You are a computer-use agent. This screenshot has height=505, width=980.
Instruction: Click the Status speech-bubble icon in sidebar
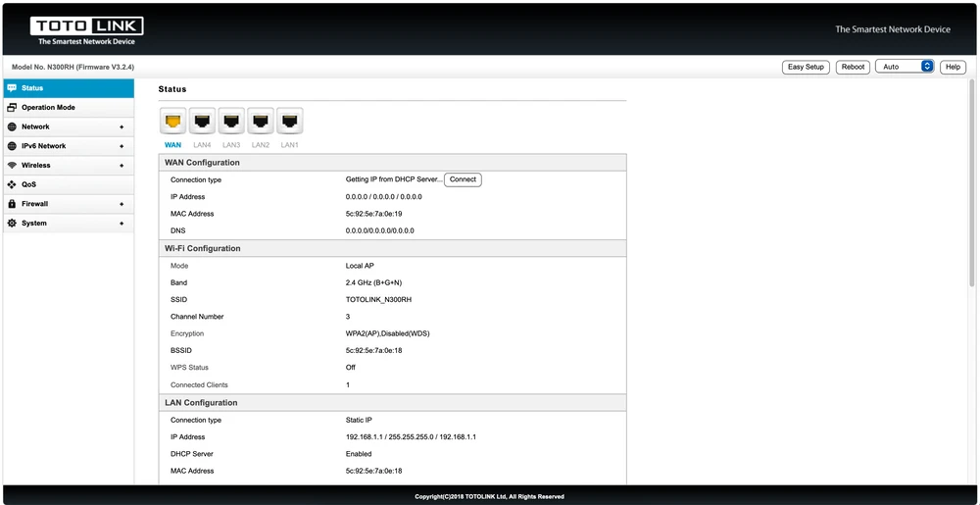tap(11, 88)
